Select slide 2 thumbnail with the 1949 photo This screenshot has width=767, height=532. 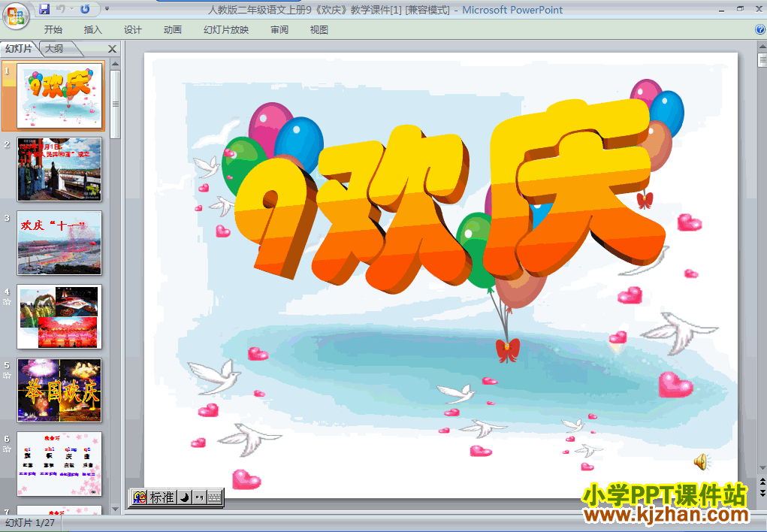point(59,169)
